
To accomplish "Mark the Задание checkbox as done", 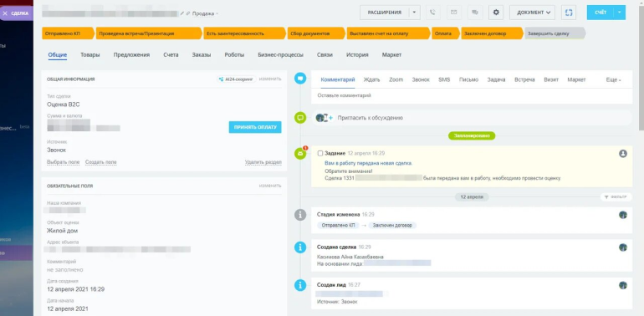I will point(320,153).
